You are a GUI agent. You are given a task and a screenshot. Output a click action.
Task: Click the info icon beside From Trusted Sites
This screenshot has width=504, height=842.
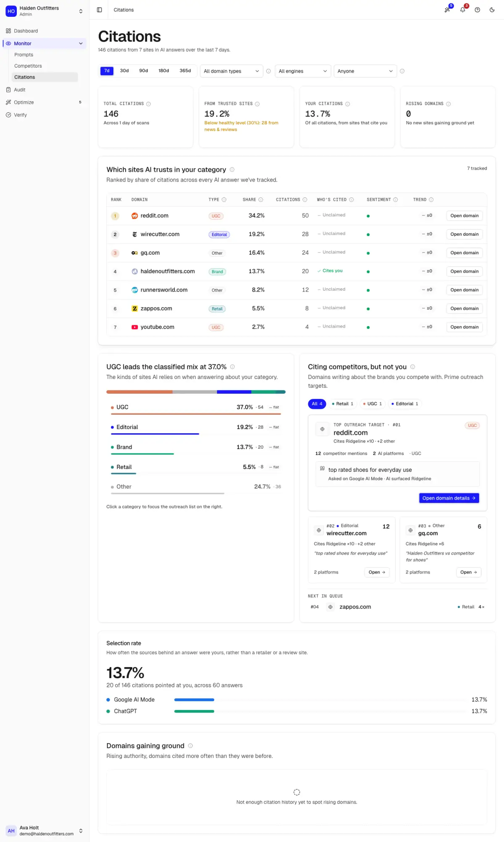pyautogui.click(x=257, y=104)
